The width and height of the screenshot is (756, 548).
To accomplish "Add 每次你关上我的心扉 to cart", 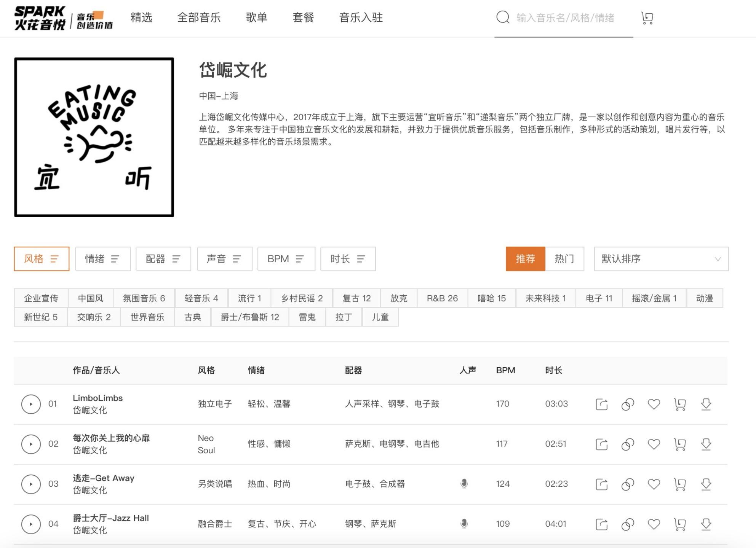I will [680, 444].
